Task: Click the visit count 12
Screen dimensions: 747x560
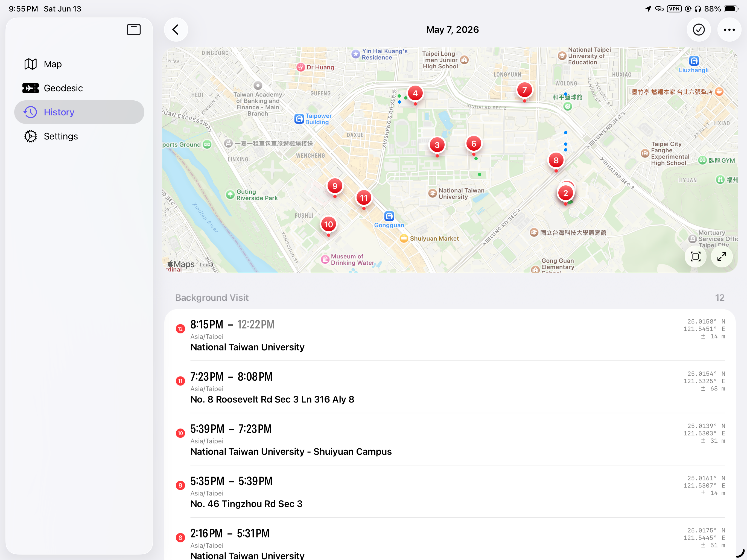Action: coord(720,297)
